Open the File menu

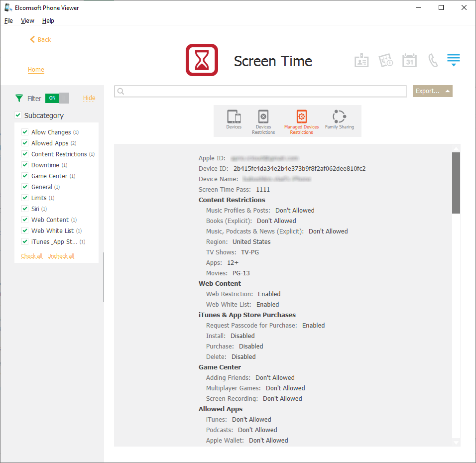point(8,21)
